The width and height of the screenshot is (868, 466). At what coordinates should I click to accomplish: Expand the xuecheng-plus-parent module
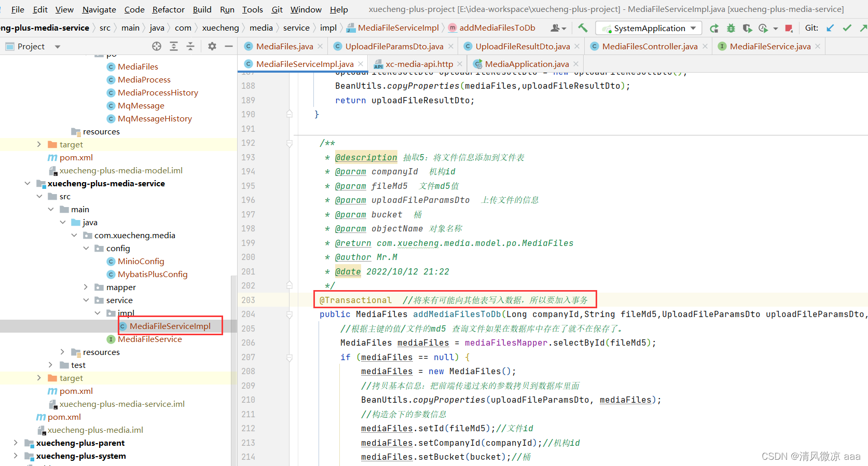click(x=16, y=443)
